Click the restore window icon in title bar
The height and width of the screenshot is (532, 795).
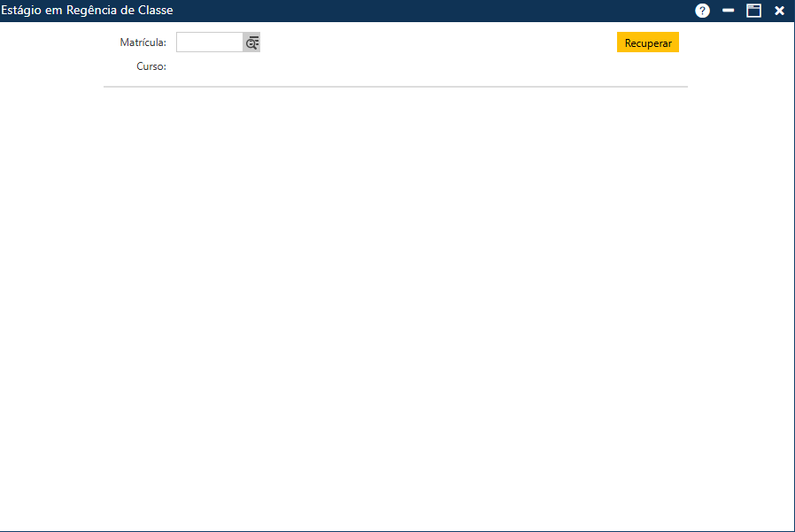[x=753, y=11]
